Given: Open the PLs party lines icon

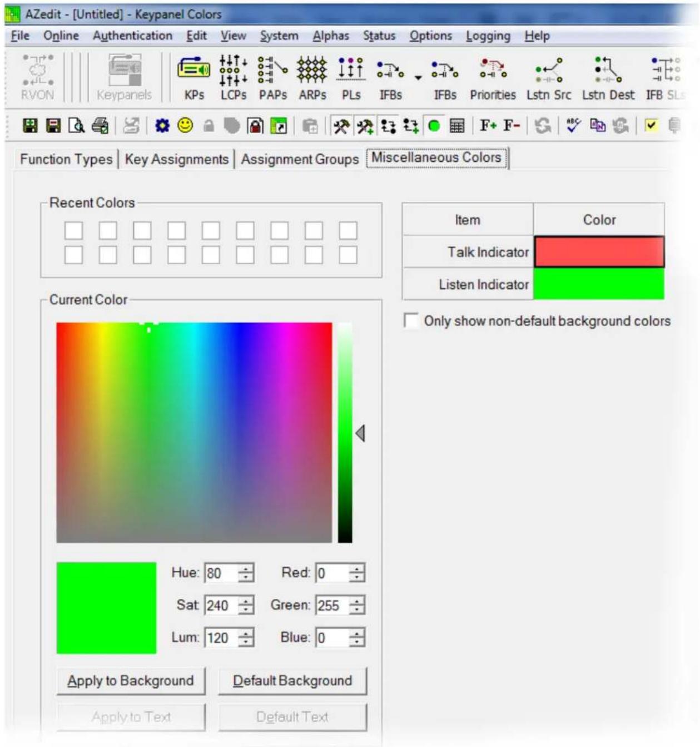Looking at the screenshot, I should point(351,78).
